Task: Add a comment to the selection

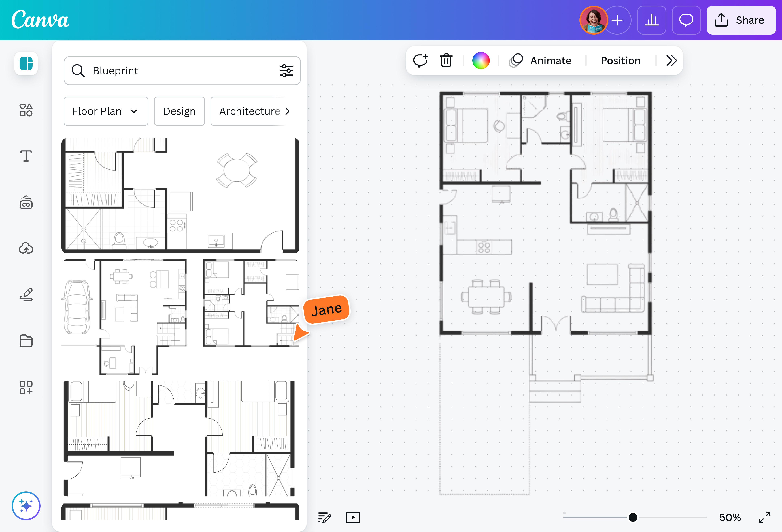Action: click(421, 61)
